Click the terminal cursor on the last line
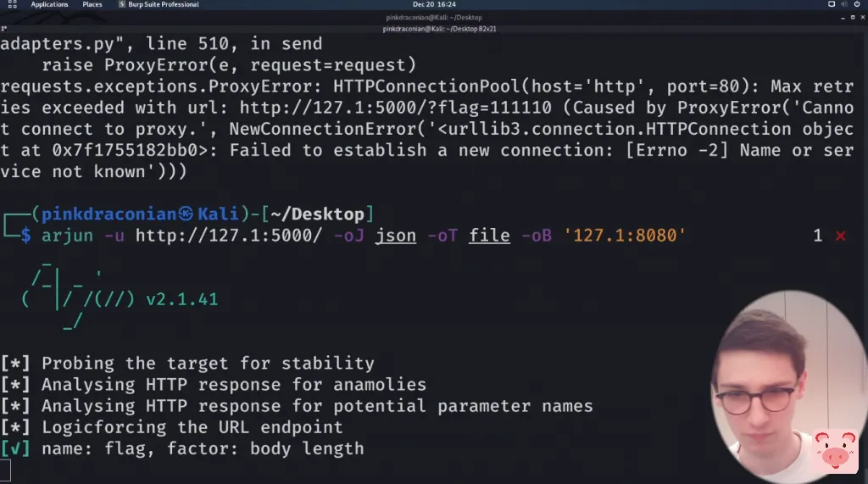868x484 pixels. (5, 470)
